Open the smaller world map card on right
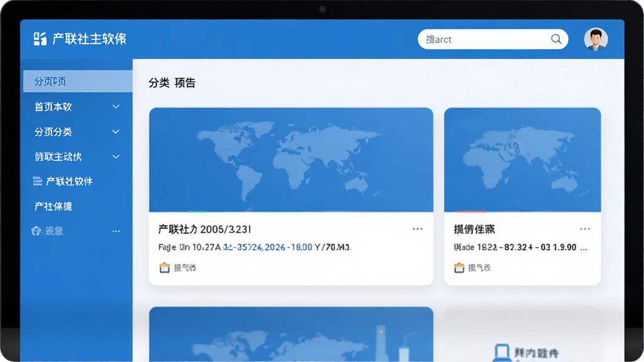The image size is (644, 362). [523, 160]
